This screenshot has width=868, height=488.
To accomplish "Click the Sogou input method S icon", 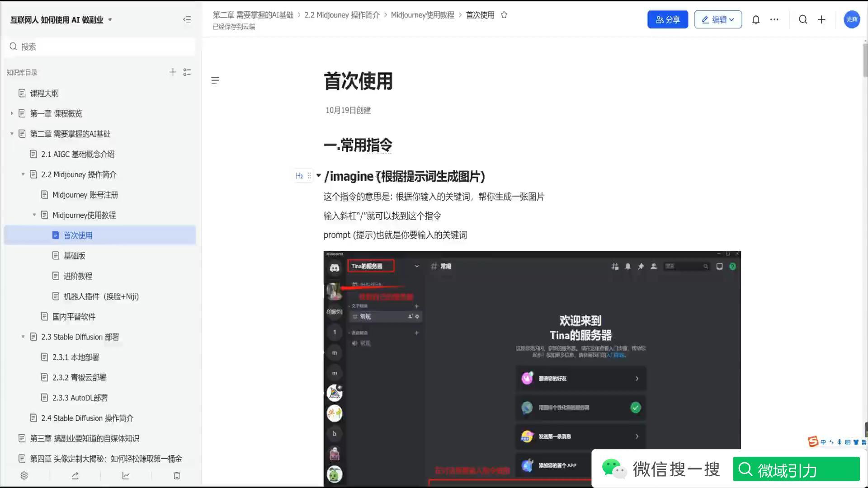I will 813,441.
